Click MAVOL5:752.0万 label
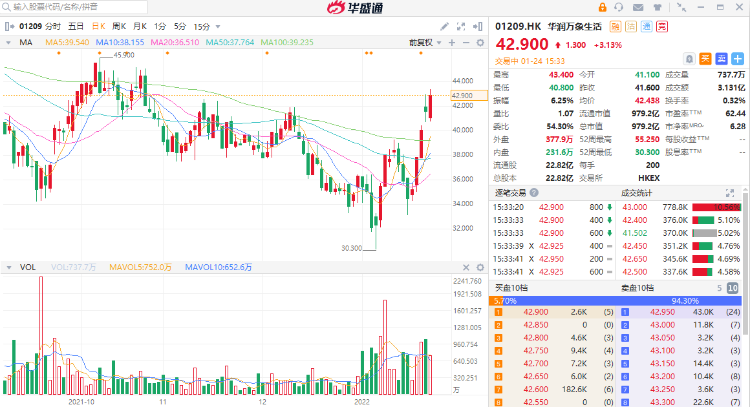Image resolution: width=750 pixels, height=407 pixels. click(140, 267)
